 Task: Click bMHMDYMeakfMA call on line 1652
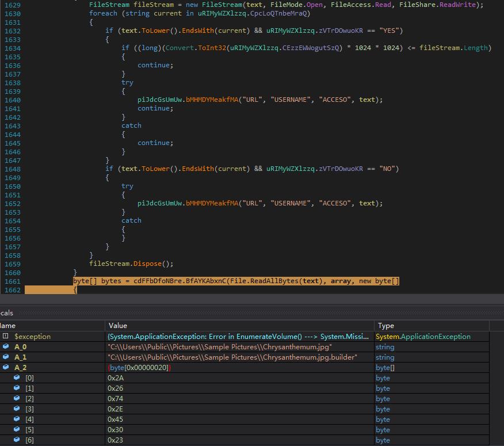[212, 203]
